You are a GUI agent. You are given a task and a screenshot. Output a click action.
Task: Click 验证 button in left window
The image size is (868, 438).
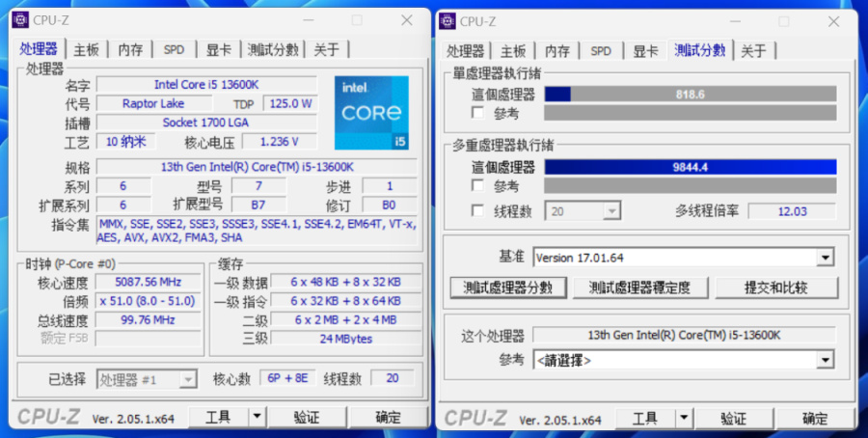(x=307, y=417)
